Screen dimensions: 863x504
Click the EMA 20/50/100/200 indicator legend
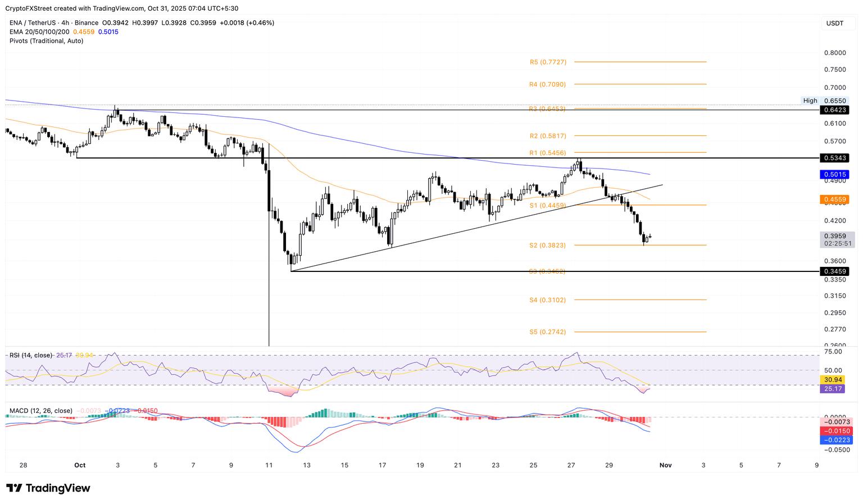(39, 31)
